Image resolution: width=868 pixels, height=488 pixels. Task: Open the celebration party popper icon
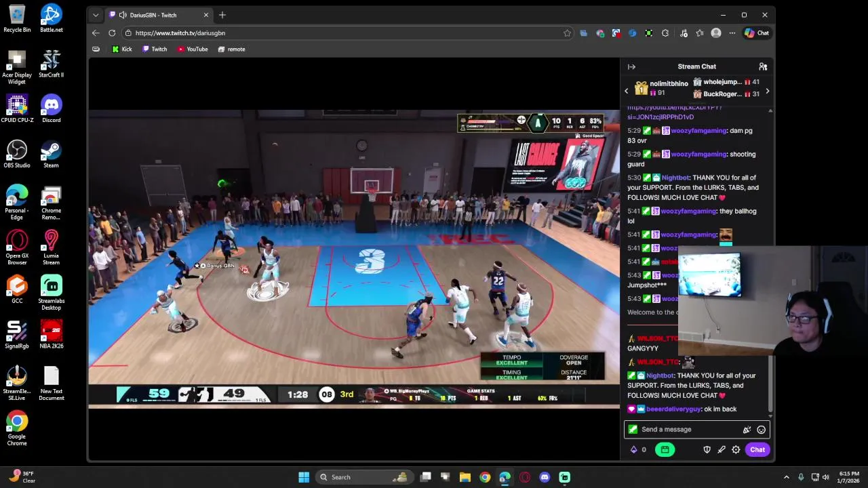tap(747, 429)
